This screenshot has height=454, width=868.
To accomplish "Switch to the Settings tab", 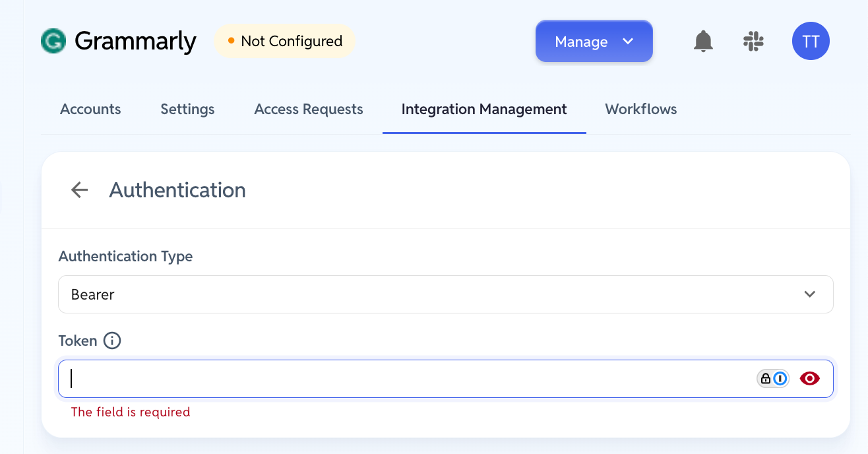I will [187, 110].
